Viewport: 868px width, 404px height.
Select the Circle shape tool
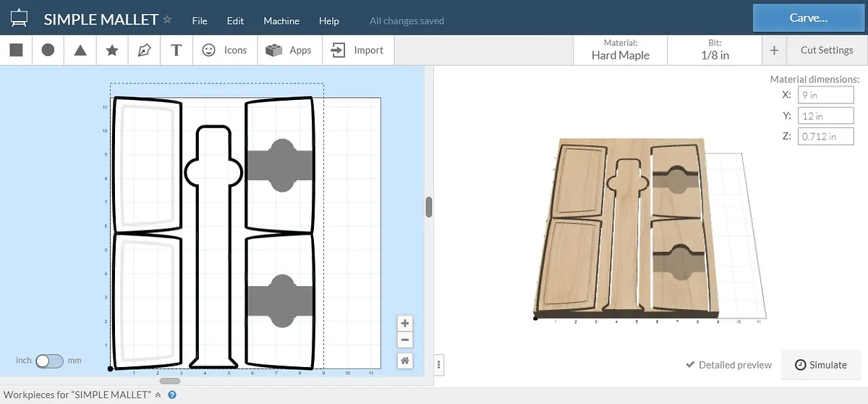click(48, 50)
